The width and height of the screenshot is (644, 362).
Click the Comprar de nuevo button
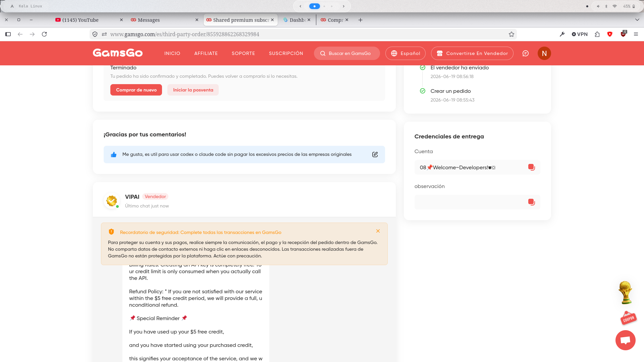pyautogui.click(x=136, y=90)
